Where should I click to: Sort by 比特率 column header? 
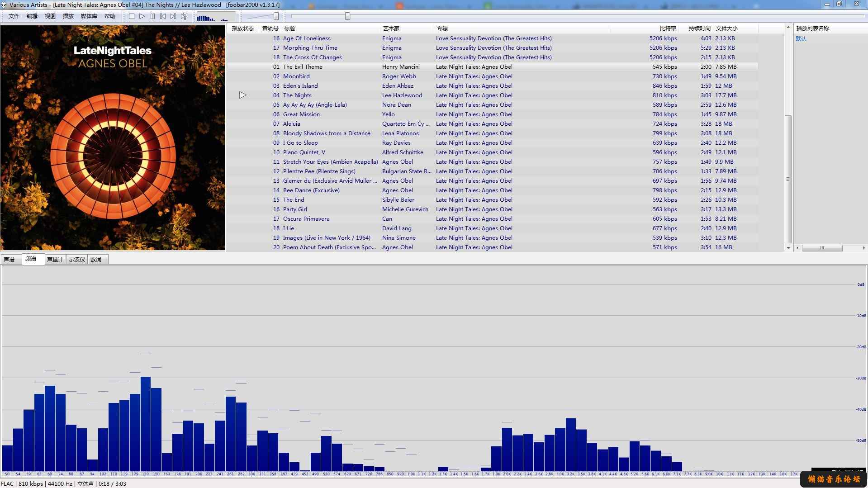(644, 28)
